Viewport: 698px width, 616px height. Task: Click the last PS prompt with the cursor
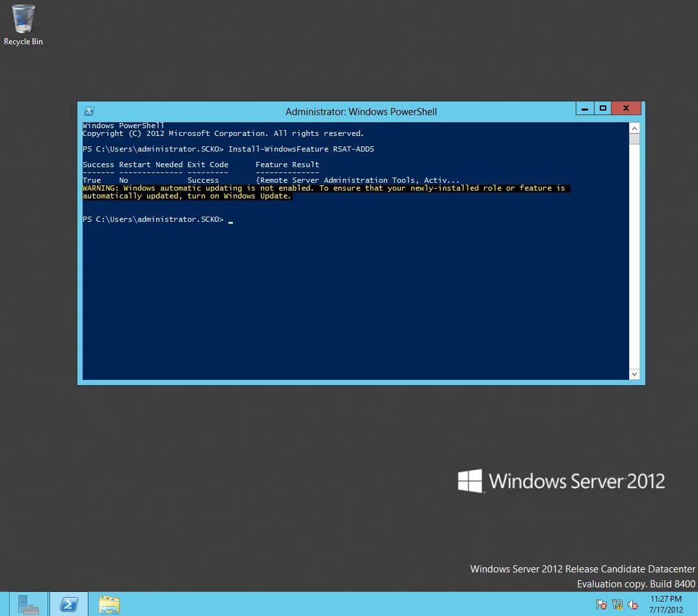(x=157, y=219)
